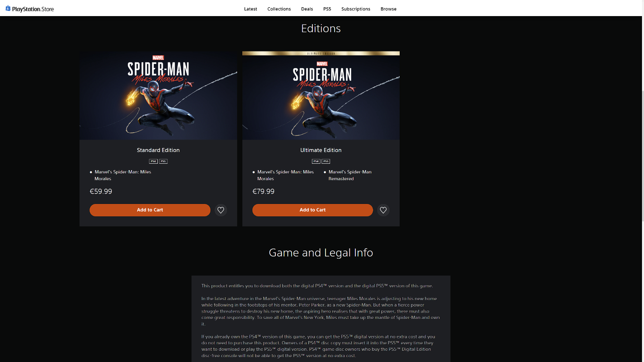This screenshot has width=644, height=362.
Task: Open the Browse menu
Action: click(x=388, y=9)
